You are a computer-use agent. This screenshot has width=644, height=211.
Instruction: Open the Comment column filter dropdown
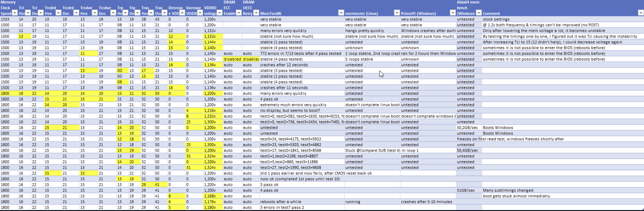pyautogui.click(x=641, y=13)
